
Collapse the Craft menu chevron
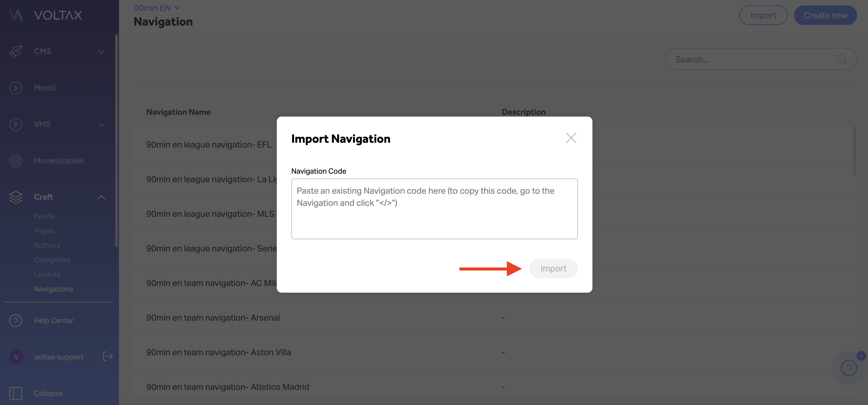point(101,197)
